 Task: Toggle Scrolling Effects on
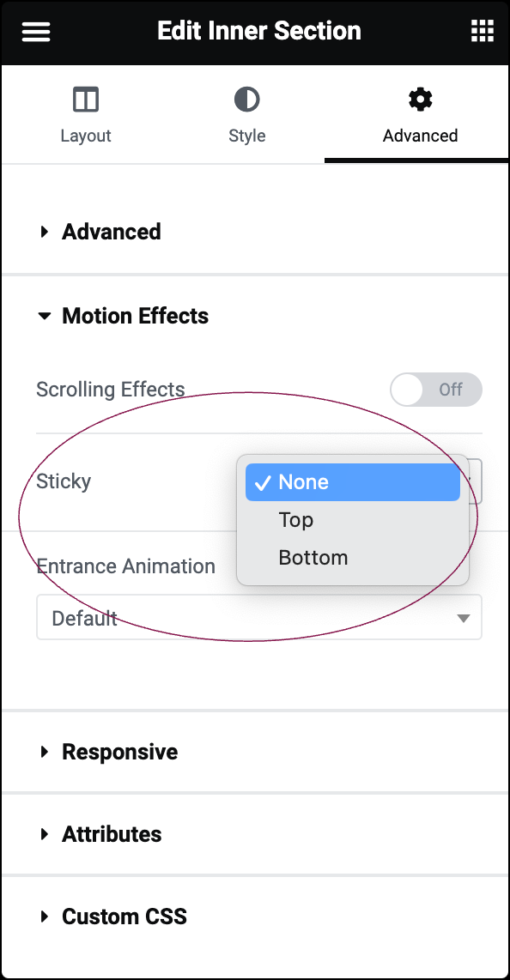(436, 390)
